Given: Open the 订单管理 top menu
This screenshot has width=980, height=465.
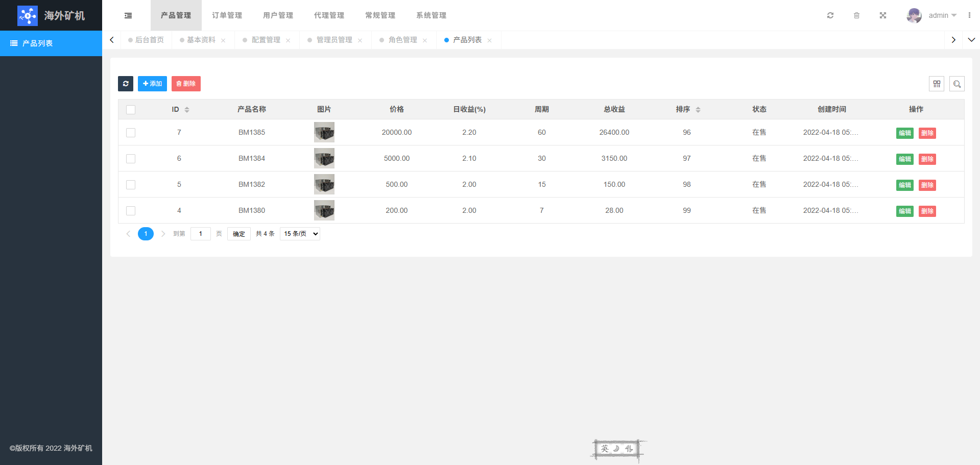Looking at the screenshot, I should pos(227,15).
